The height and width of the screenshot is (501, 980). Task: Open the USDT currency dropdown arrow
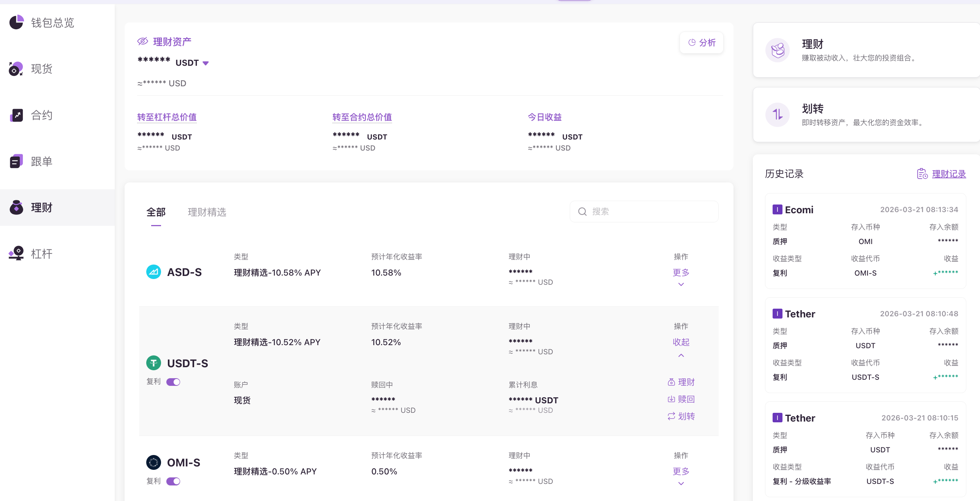pyautogui.click(x=206, y=63)
